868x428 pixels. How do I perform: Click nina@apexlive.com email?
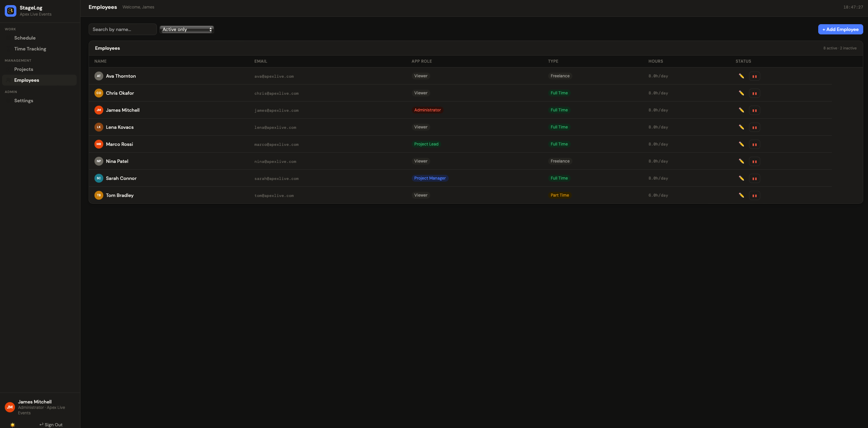coord(275,162)
